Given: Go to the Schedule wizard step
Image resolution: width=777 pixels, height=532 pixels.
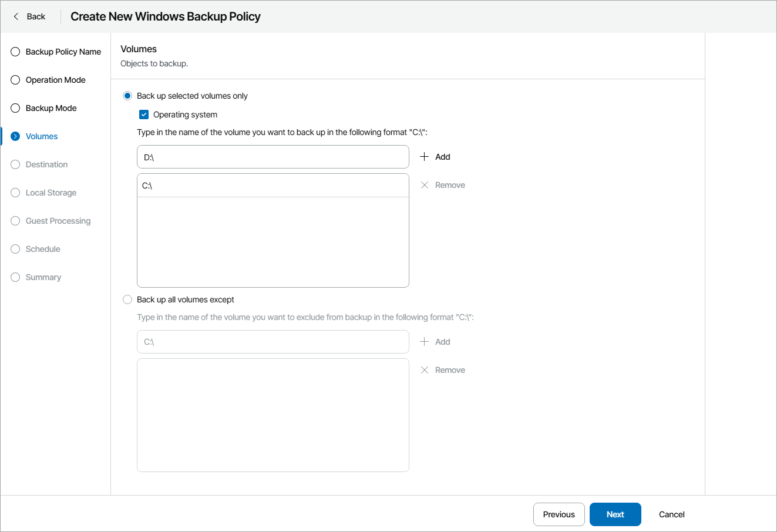Looking at the screenshot, I should pyautogui.click(x=43, y=249).
